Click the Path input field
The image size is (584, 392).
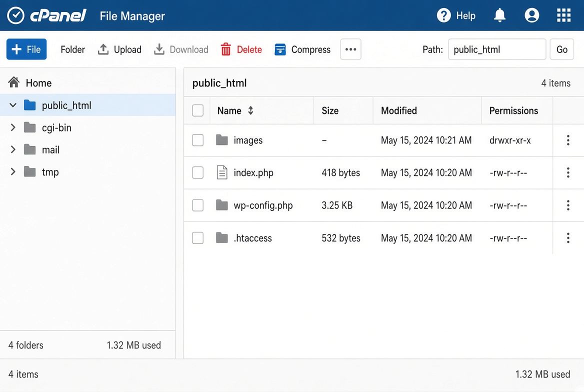pyautogui.click(x=497, y=49)
